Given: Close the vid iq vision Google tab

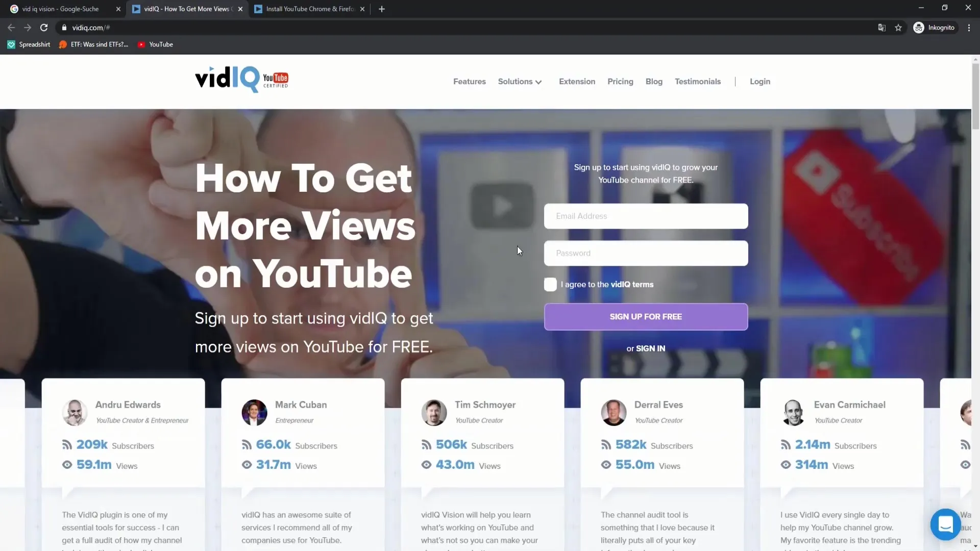Looking at the screenshot, I should click(x=118, y=9).
